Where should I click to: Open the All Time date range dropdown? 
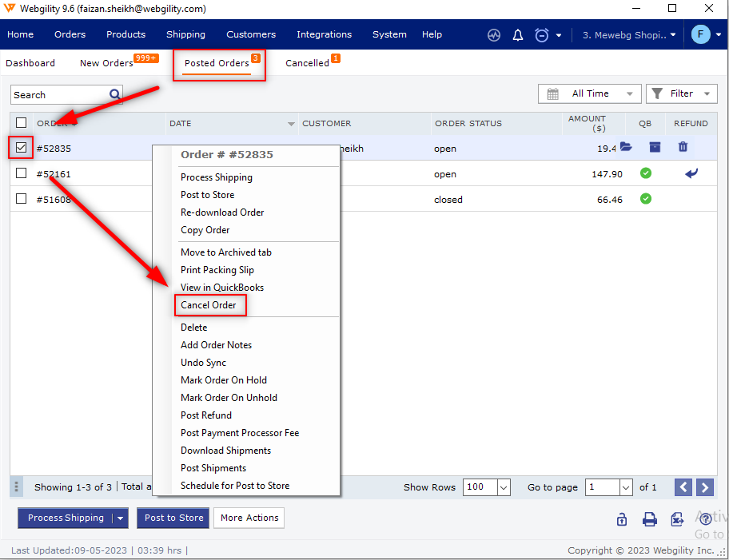coord(590,94)
